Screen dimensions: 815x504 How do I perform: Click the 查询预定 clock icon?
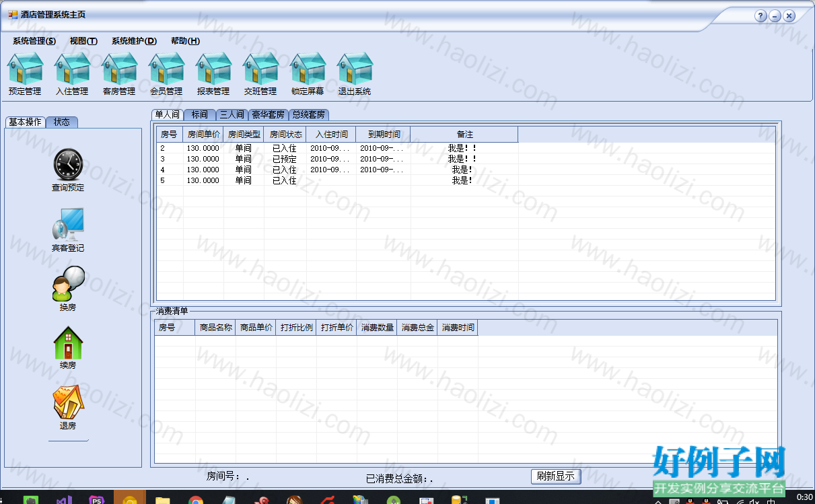click(x=68, y=164)
